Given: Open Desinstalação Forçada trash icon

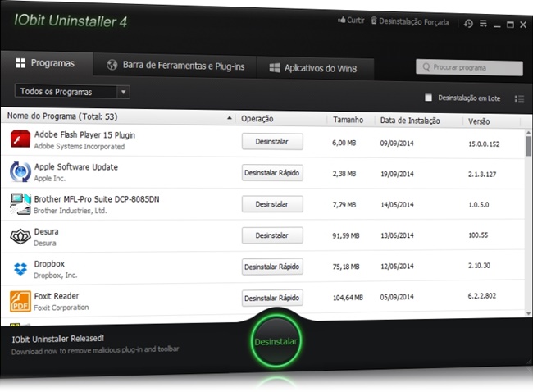Looking at the screenshot, I should 374,21.
